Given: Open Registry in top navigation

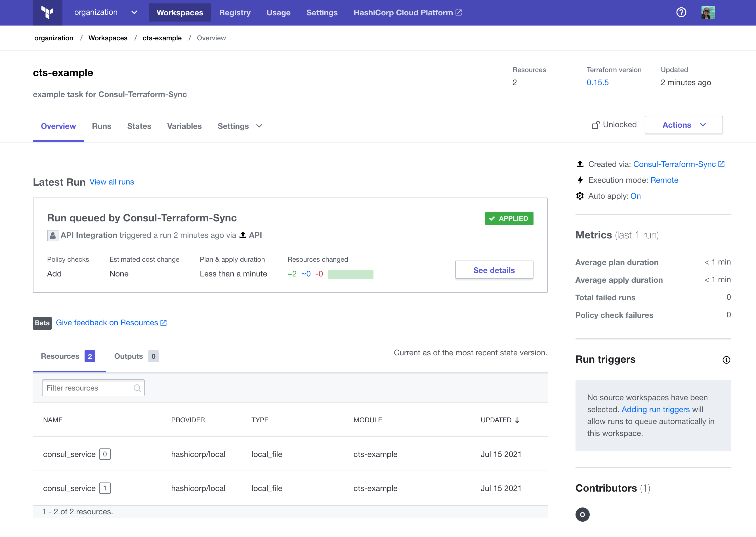Looking at the screenshot, I should click(235, 12).
